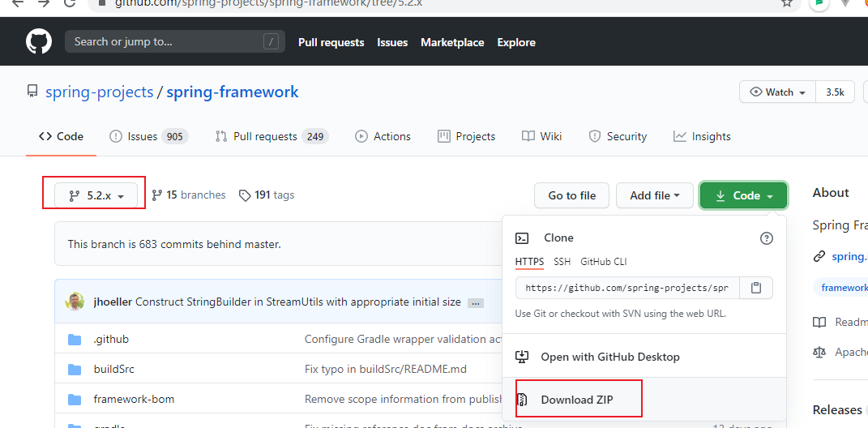Open the spring-projects organization link
The image size is (868, 428).
[99, 92]
